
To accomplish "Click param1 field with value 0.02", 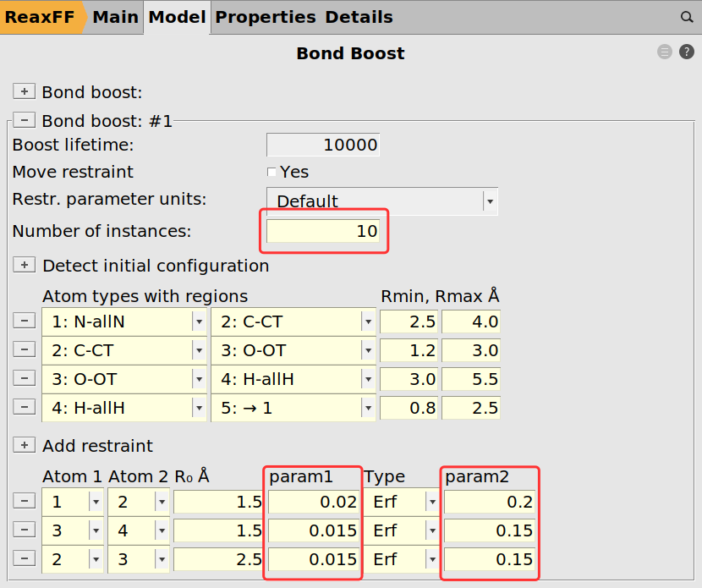I will coord(314,502).
